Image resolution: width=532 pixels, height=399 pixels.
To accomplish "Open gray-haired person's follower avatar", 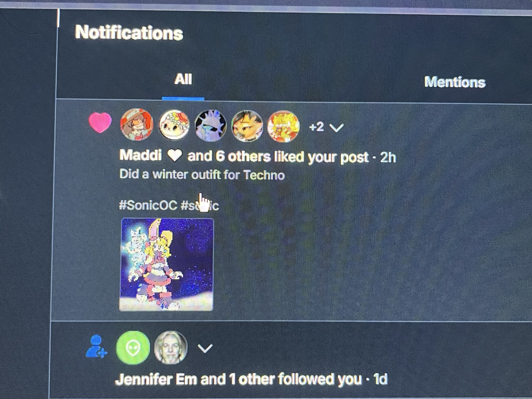I will click(x=171, y=347).
